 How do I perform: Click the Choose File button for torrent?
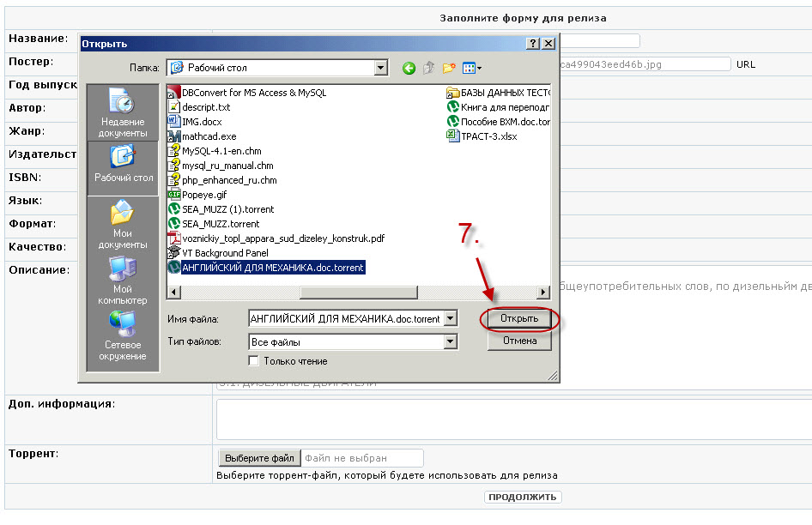coord(258,458)
